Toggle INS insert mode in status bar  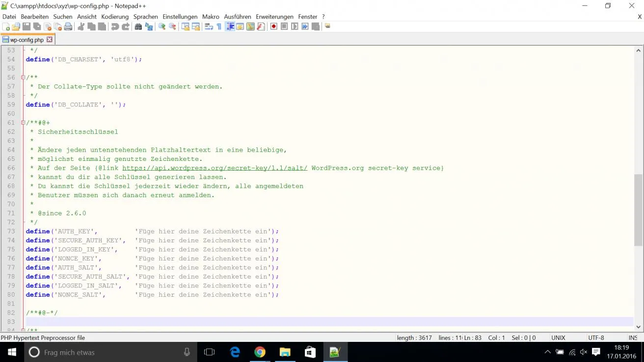[633, 337]
